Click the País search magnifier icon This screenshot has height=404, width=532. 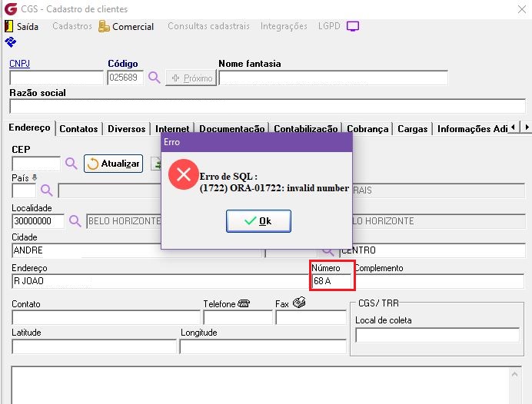click(46, 190)
